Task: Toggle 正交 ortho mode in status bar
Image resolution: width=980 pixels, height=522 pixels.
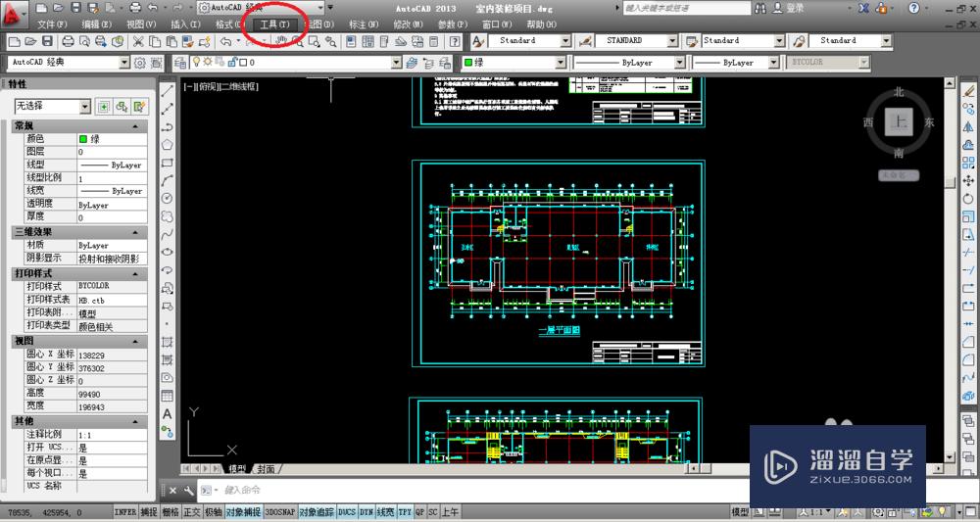Action: click(191, 512)
